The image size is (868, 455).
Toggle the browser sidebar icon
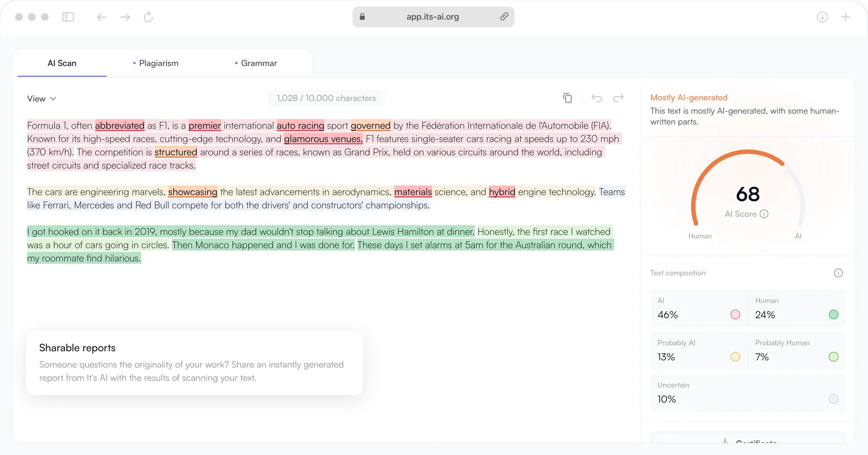point(68,17)
